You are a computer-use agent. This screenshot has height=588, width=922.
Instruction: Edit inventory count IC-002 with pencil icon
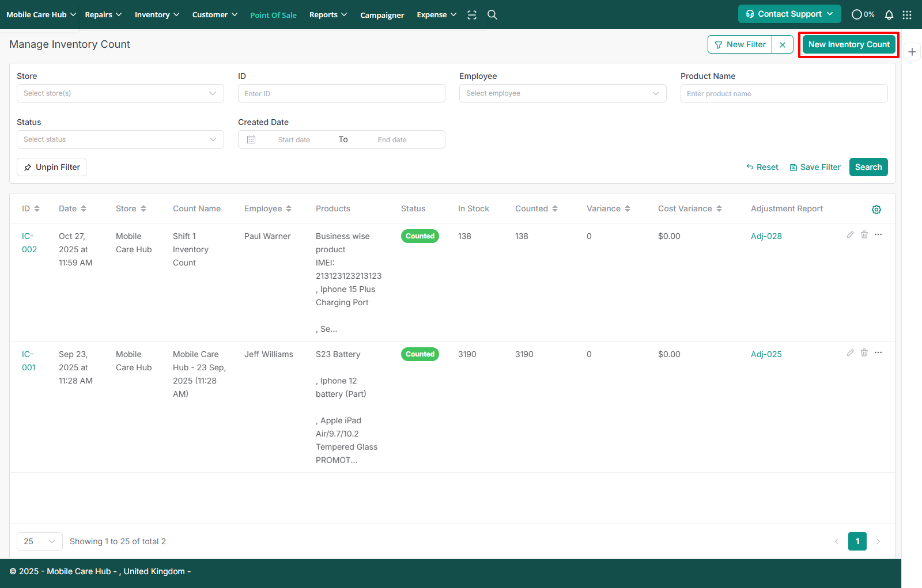pyautogui.click(x=850, y=234)
